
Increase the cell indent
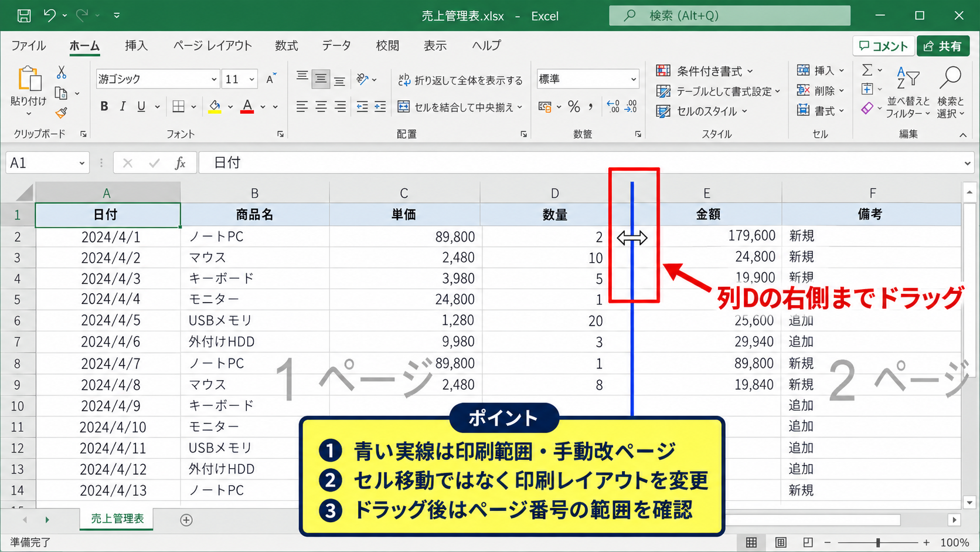[x=380, y=107]
